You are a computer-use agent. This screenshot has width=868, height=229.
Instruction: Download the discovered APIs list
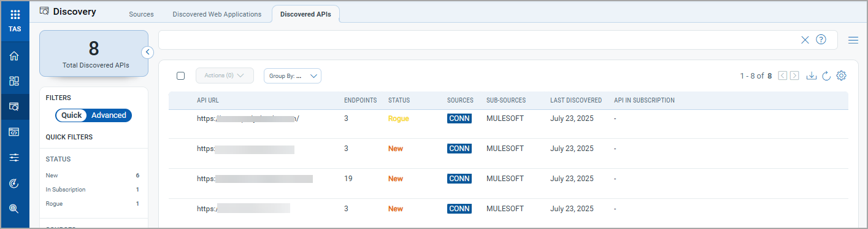(x=812, y=76)
